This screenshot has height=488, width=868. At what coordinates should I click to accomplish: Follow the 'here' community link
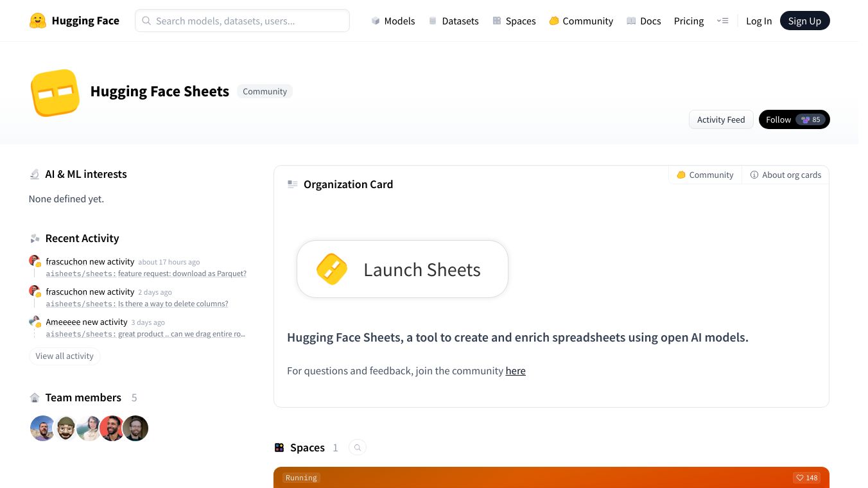pyautogui.click(x=515, y=370)
